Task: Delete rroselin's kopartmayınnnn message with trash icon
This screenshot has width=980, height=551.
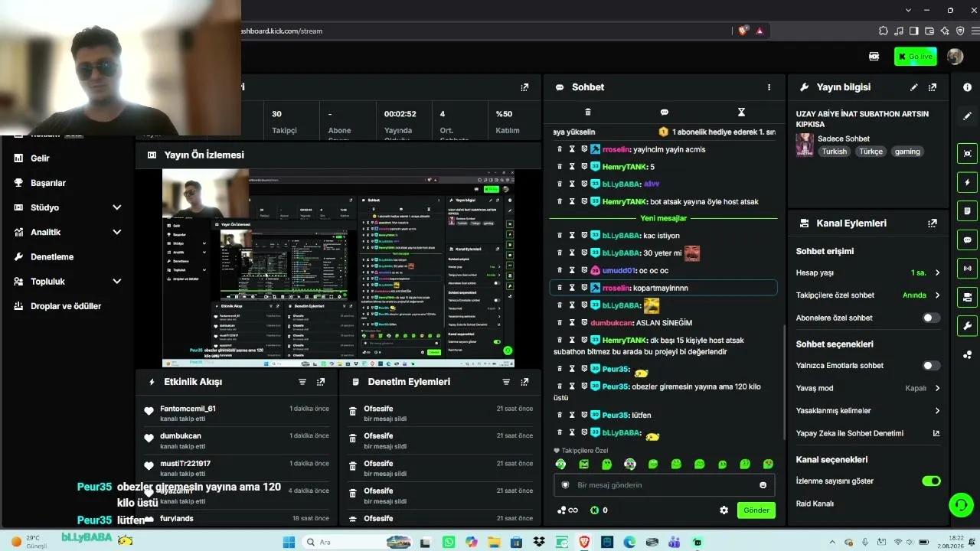Action: coord(560,288)
